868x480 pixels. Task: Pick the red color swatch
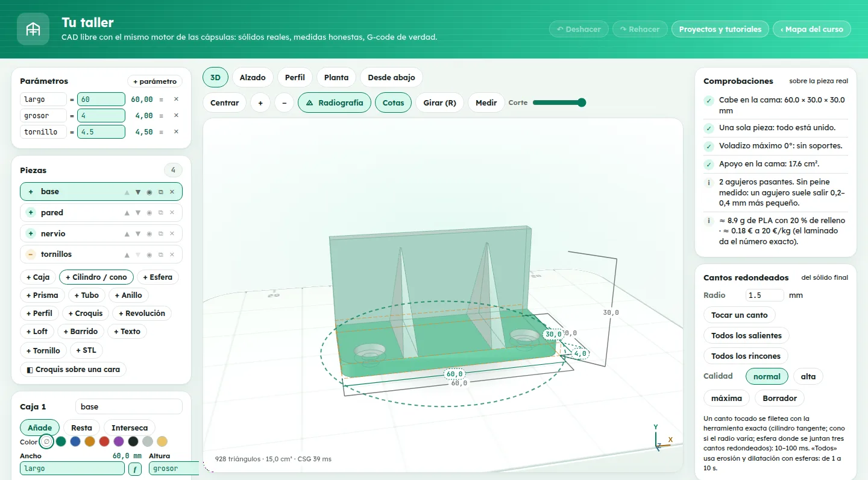click(104, 441)
